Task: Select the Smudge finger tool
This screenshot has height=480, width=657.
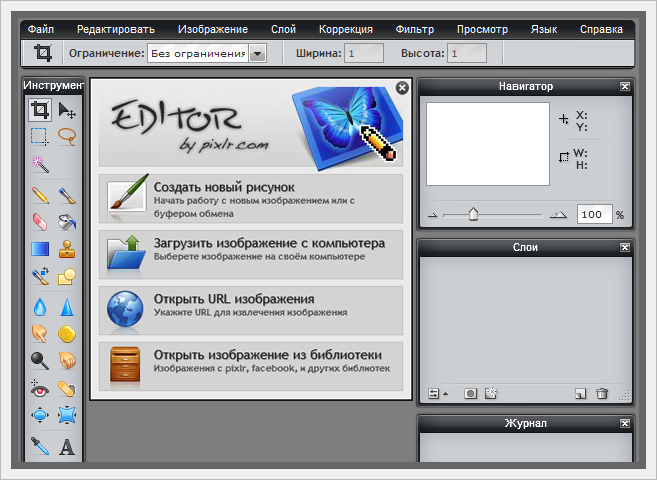Action: 40,334
